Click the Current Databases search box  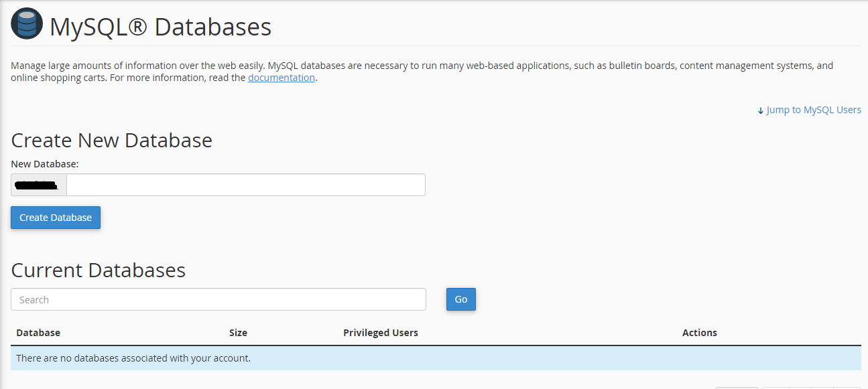[219, 299]
